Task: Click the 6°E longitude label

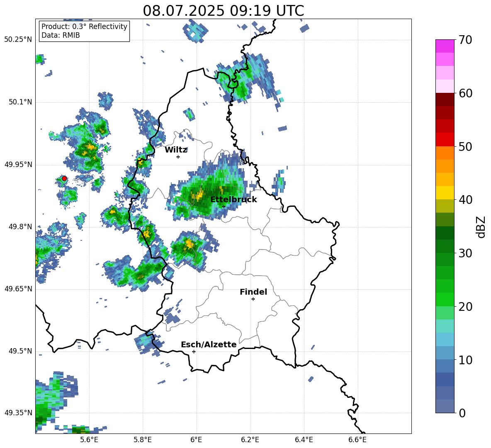Action: (196, 440)
